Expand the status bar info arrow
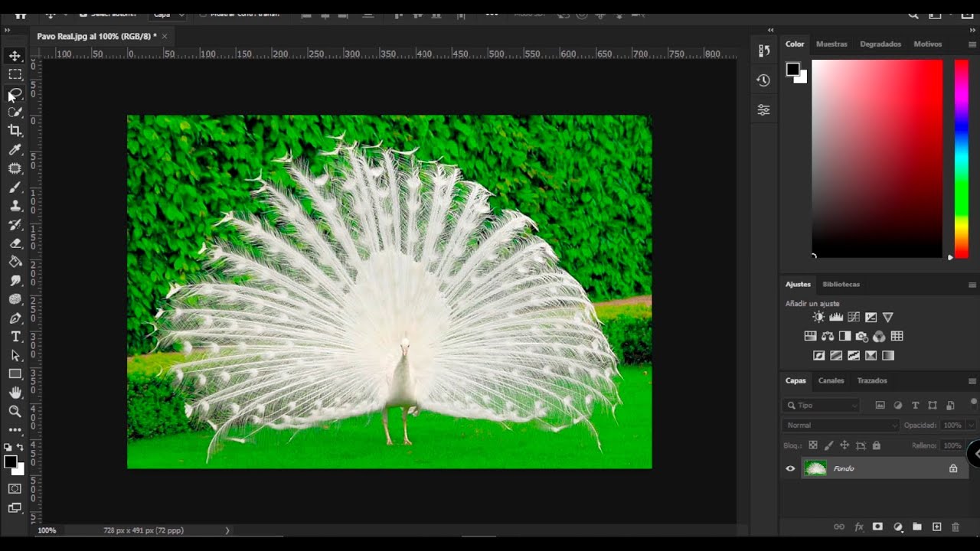This screenshot has width=980, height=551. tap(227, 530)
